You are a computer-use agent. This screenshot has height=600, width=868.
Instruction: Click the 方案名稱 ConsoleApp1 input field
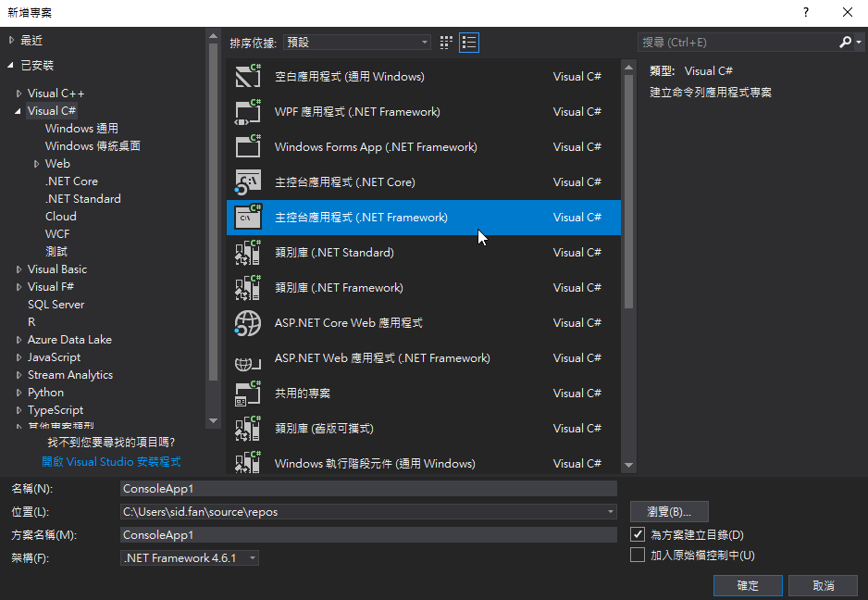[x=368, y=534]
